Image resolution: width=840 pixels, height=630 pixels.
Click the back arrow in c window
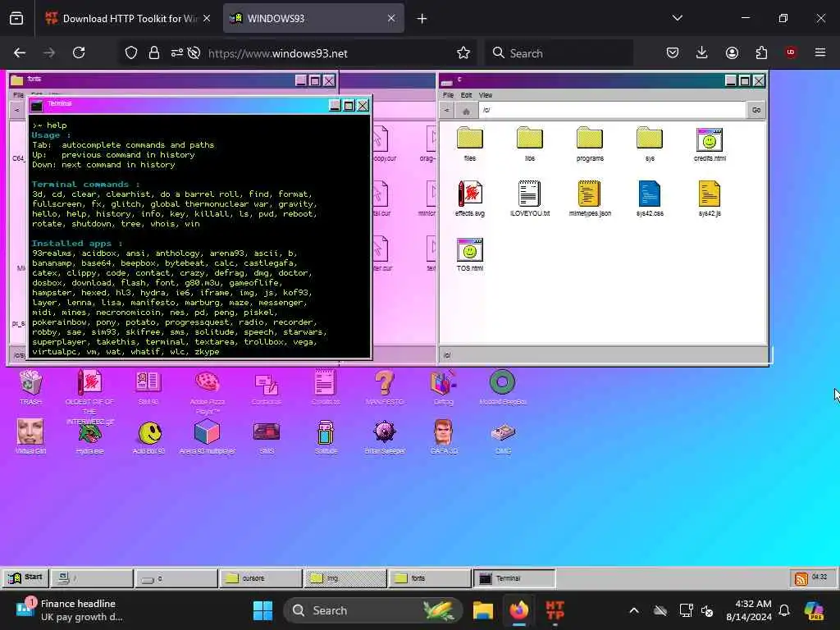pos(447,111)
